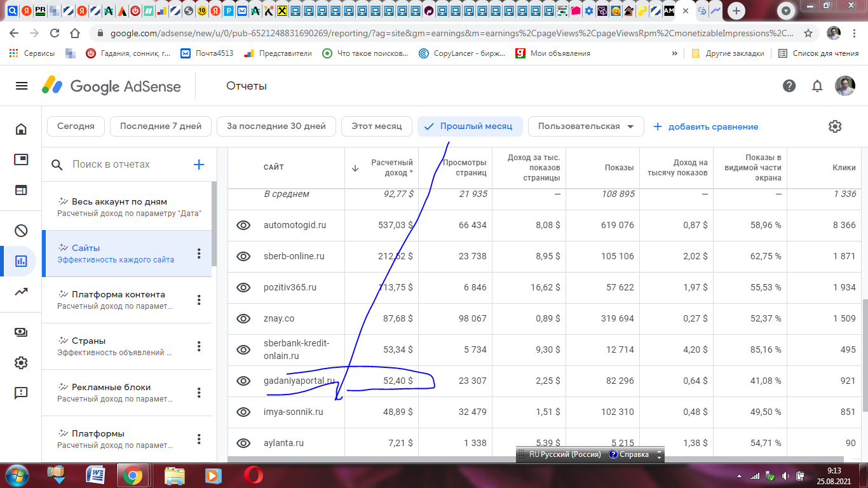Viewport: 868px width, 488px height.
Task: Open Blocking controls icon in sidebar
Action: (x=22, y=231)
